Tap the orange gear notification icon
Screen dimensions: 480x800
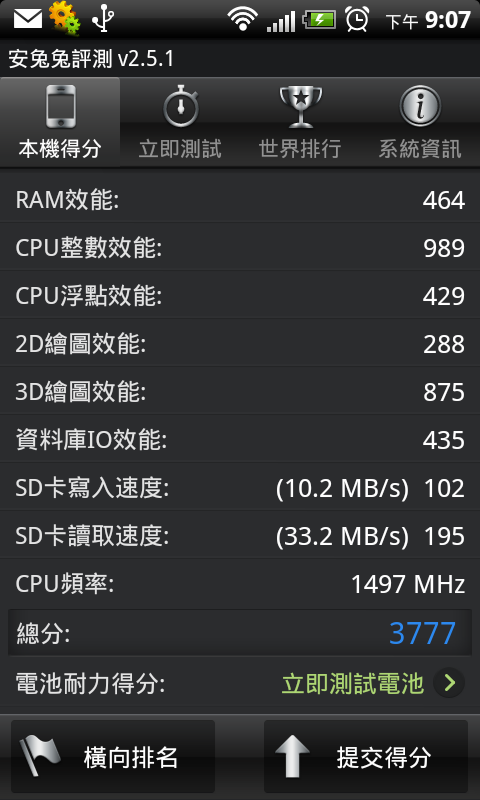[64, 17]
